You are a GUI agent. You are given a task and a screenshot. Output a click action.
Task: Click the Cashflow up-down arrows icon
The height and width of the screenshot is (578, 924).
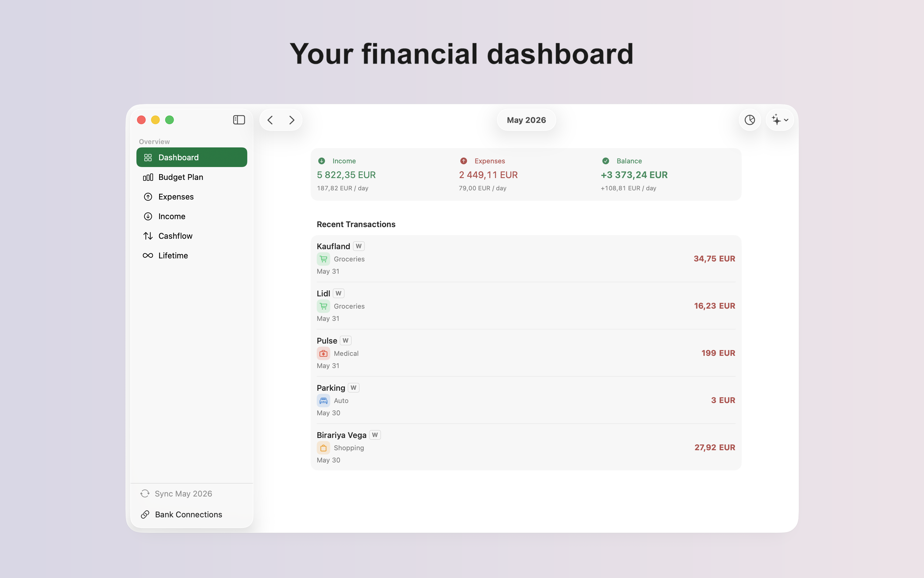point(148,236)
